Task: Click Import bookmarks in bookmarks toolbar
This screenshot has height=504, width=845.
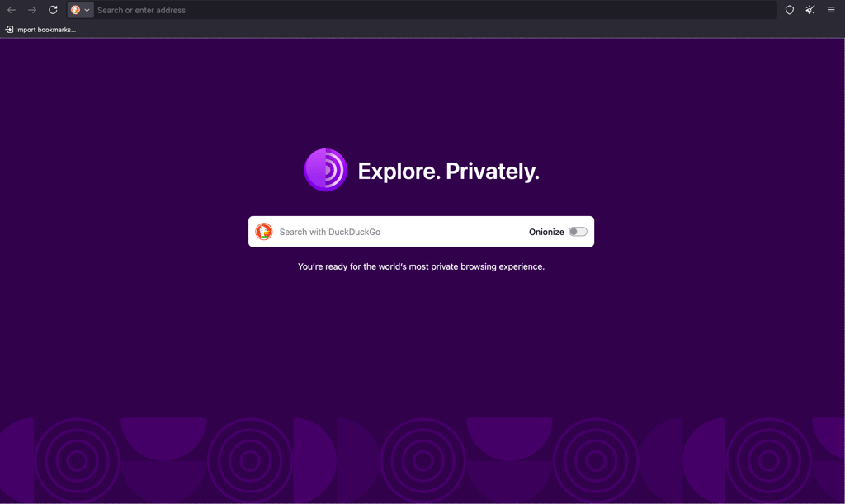Action: [40, 30]
